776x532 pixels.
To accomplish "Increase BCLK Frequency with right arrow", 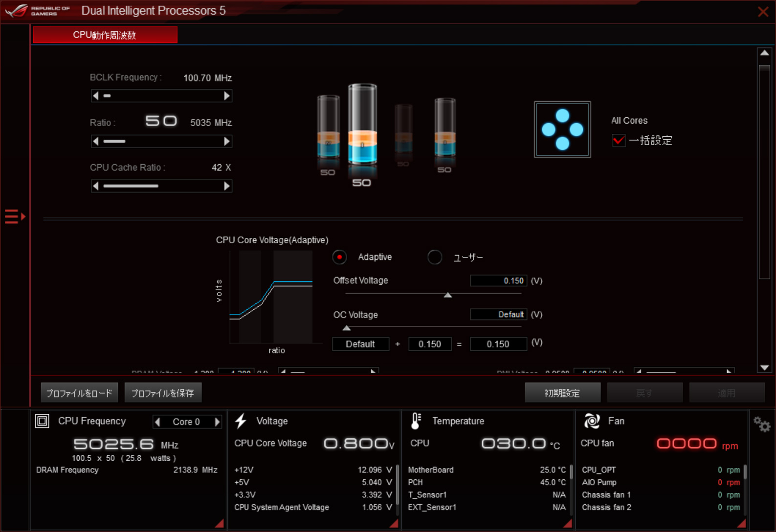I will click(226, 96).
